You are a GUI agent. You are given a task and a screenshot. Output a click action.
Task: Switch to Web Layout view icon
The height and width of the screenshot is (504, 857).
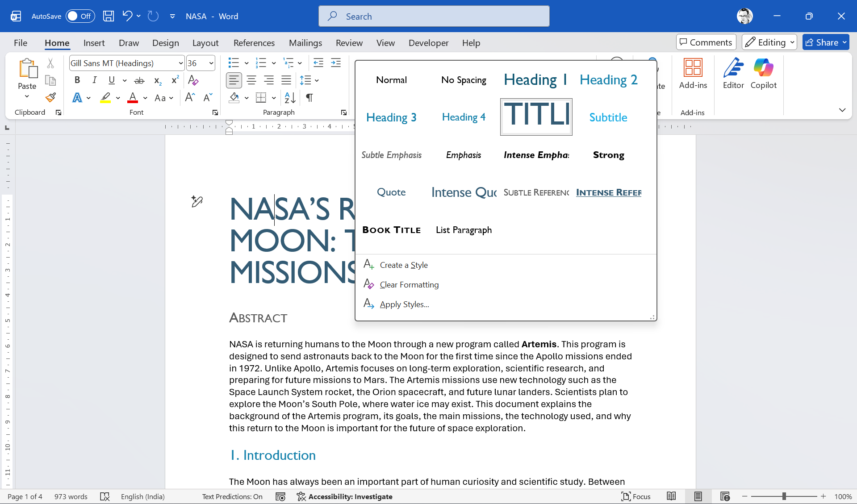725,496
